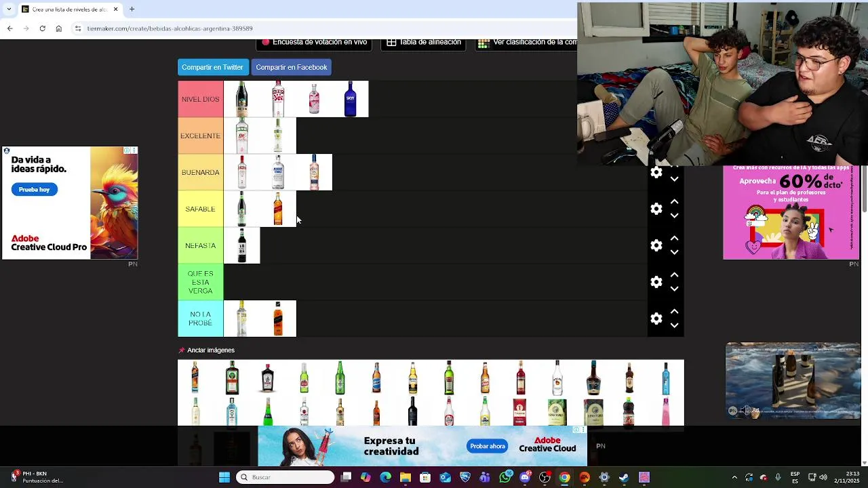Click Prueba hoy in Adobe ad
This screenshot has width=868, height=488.
click(34, 190)
